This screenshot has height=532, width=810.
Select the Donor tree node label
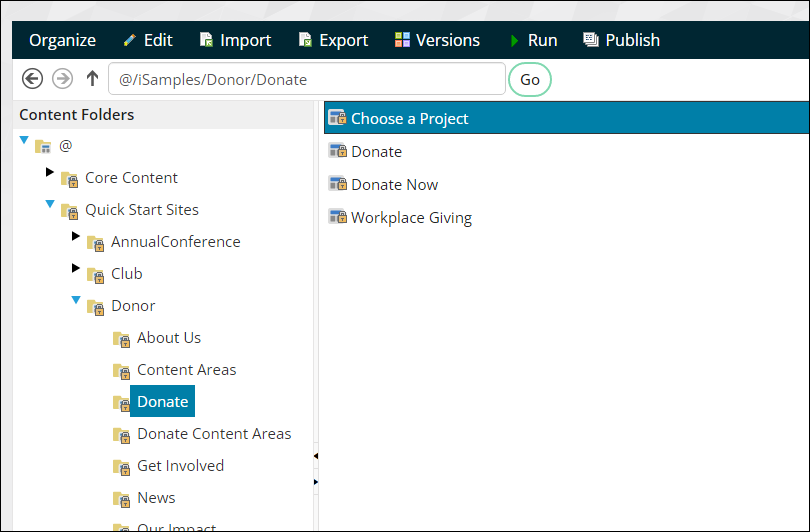(133, 305)
